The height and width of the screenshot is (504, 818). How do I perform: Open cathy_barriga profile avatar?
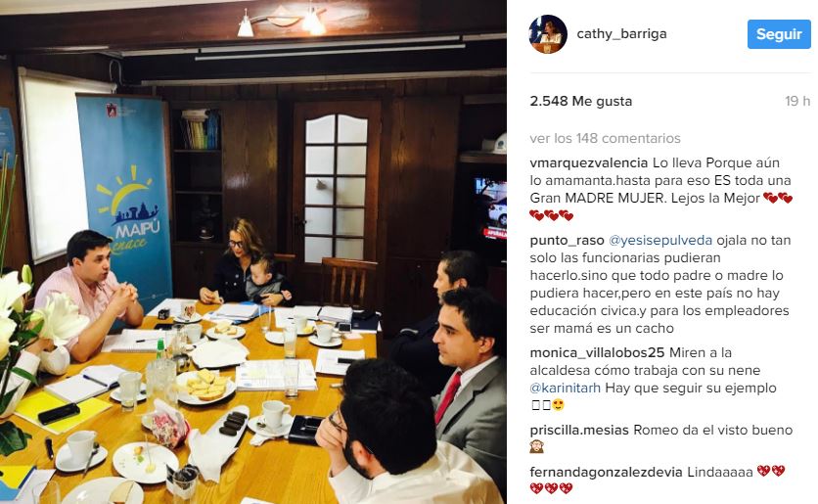[x=548, y=34]
